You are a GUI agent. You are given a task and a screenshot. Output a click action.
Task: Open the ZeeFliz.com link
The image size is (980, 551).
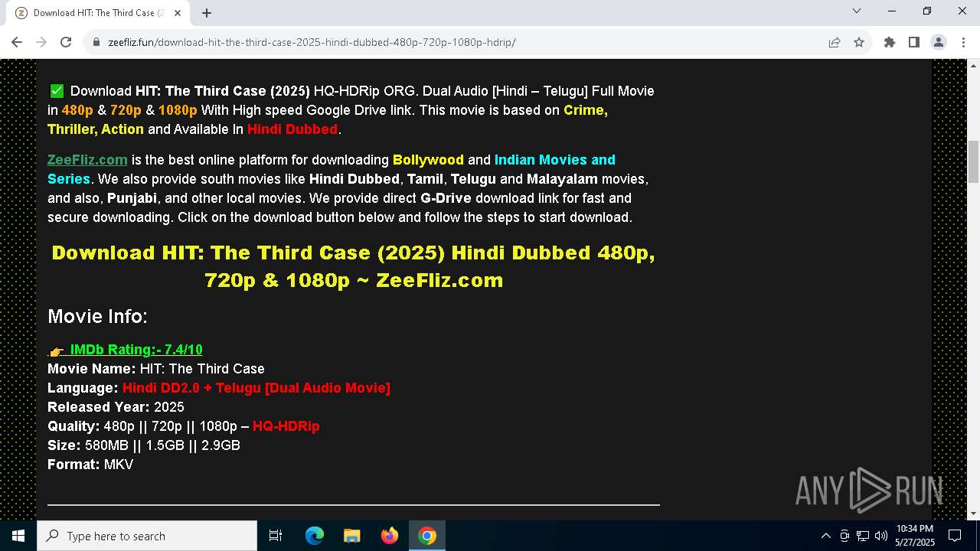point(87,160)
